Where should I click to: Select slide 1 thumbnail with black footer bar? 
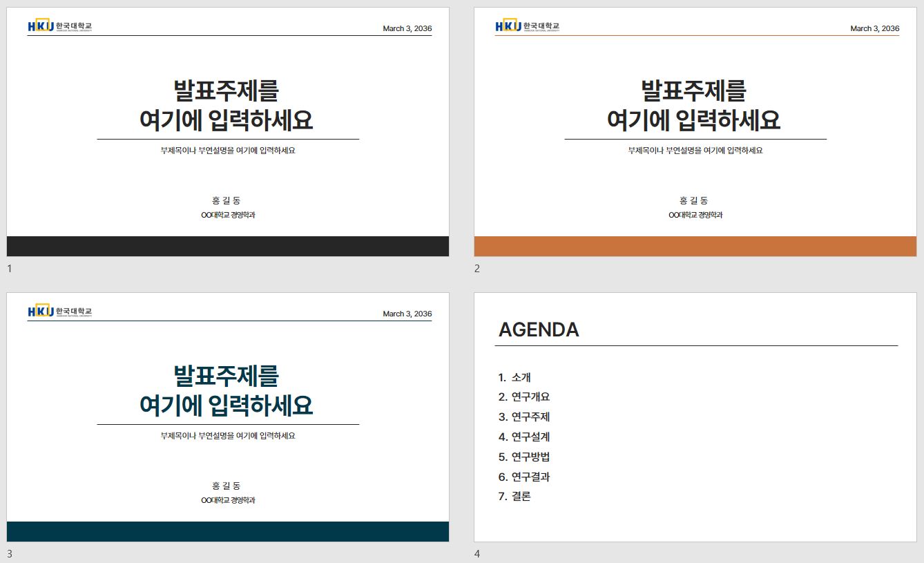pyautogui.click(x=228, y=132)
